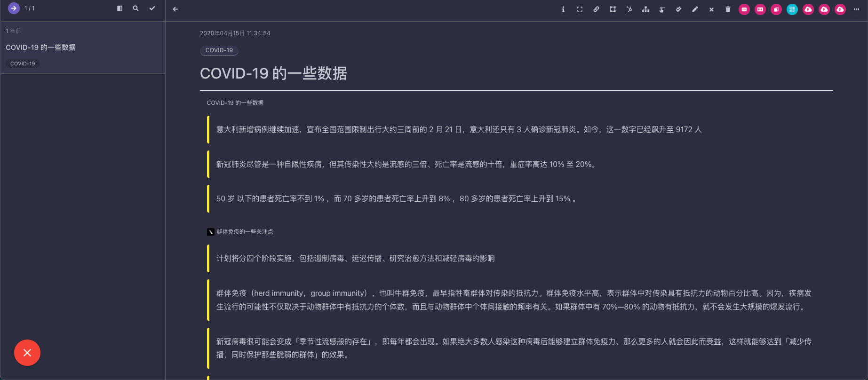Viewport: 868px width, 380px height.
Task: Open the three-dot more options menu
Action: point(856,9)
